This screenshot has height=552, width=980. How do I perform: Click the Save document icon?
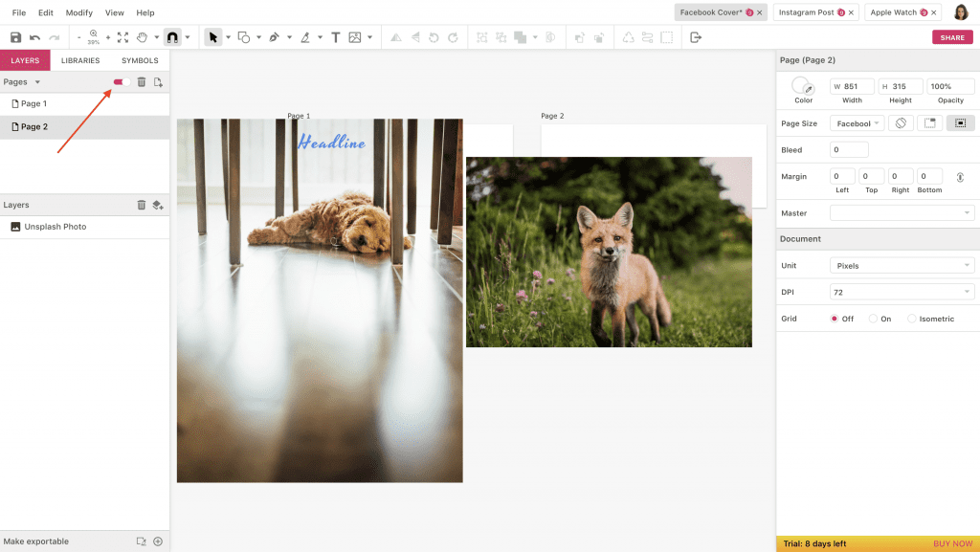coord(15,37)
